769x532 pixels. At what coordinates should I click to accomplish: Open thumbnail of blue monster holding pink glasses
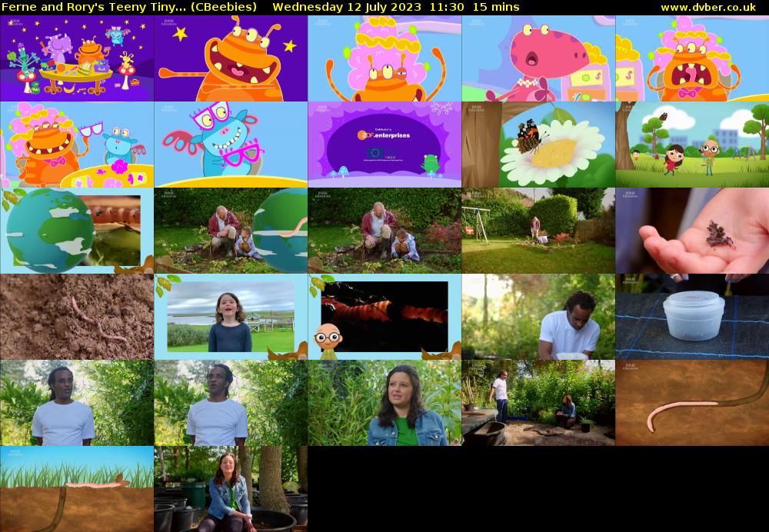(x=231, y=145)
